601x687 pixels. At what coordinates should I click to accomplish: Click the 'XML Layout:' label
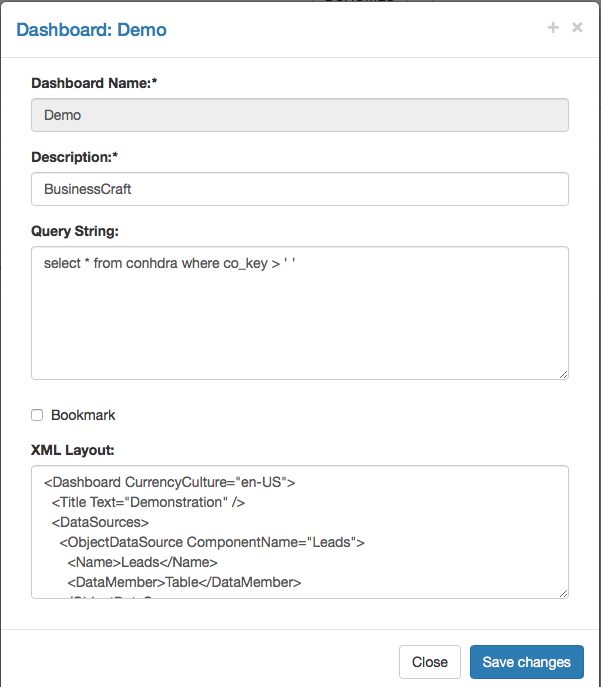coord(73,450)
